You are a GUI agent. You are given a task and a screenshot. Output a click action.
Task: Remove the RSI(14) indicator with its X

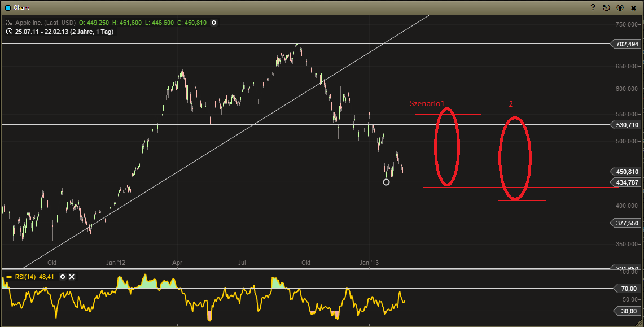(72, 277)
